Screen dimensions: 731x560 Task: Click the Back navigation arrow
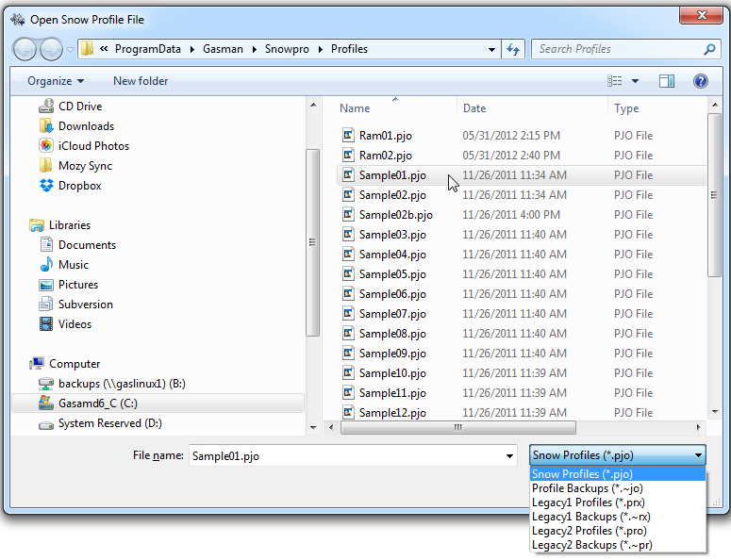click(x=25, y=49)
